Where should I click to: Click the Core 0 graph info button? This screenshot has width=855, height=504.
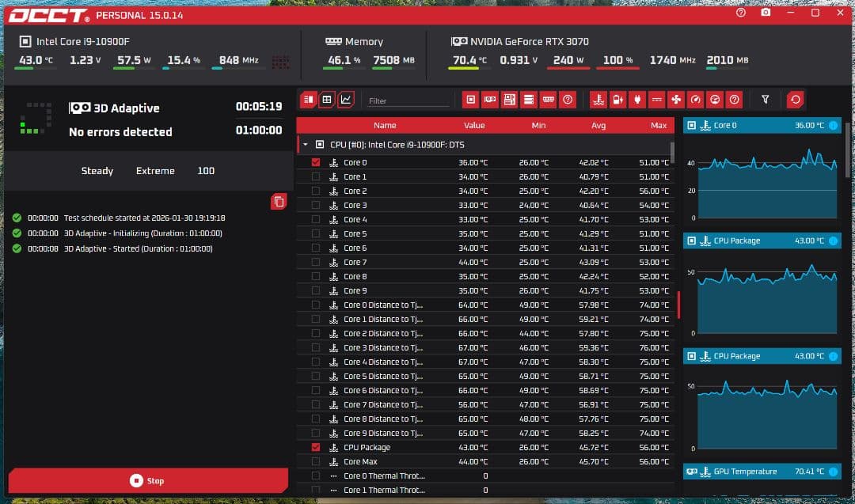tap(833, 125)
